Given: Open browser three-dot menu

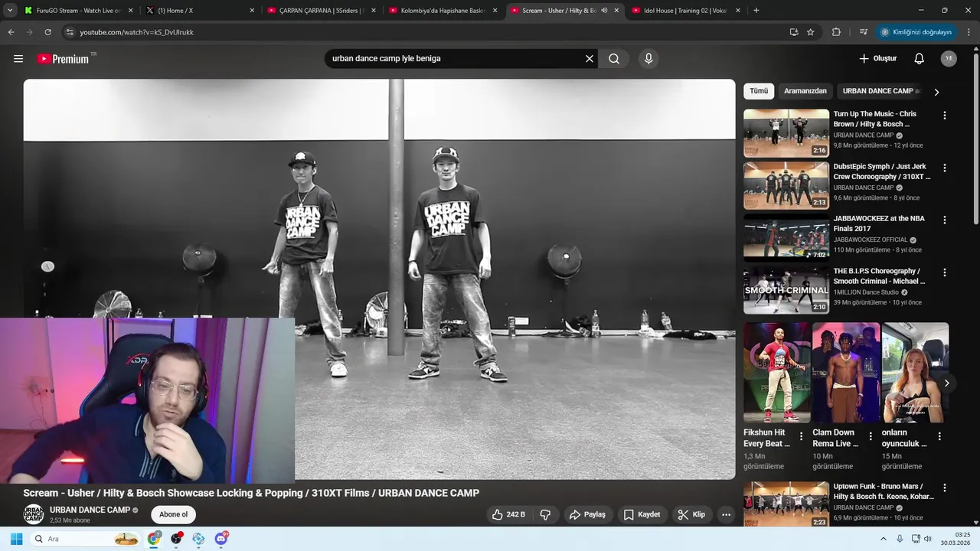Looking at the screenshot, I should tap(969, 32).
